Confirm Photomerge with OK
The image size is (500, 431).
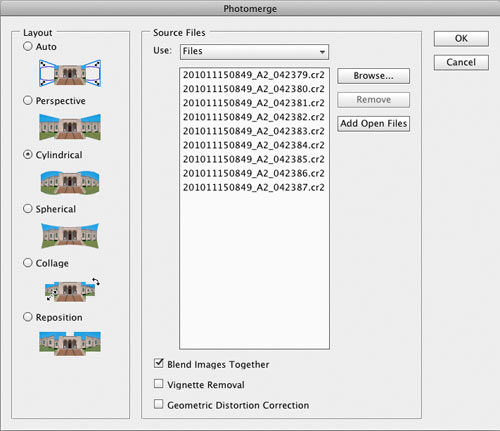point(461,39)
